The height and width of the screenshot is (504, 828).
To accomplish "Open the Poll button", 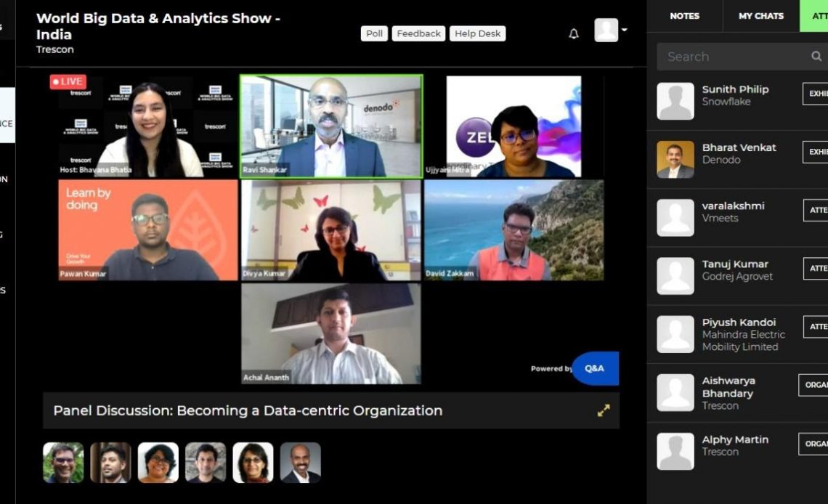I will 374,34.
